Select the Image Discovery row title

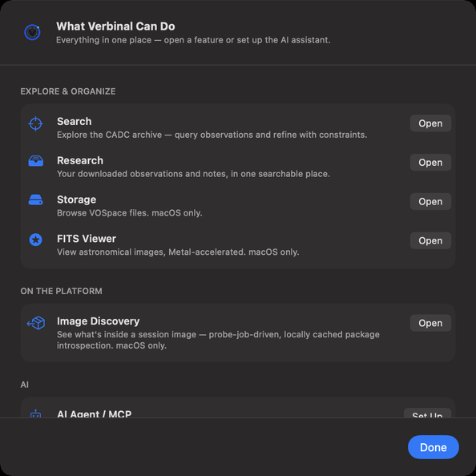[x=99, y=321]
